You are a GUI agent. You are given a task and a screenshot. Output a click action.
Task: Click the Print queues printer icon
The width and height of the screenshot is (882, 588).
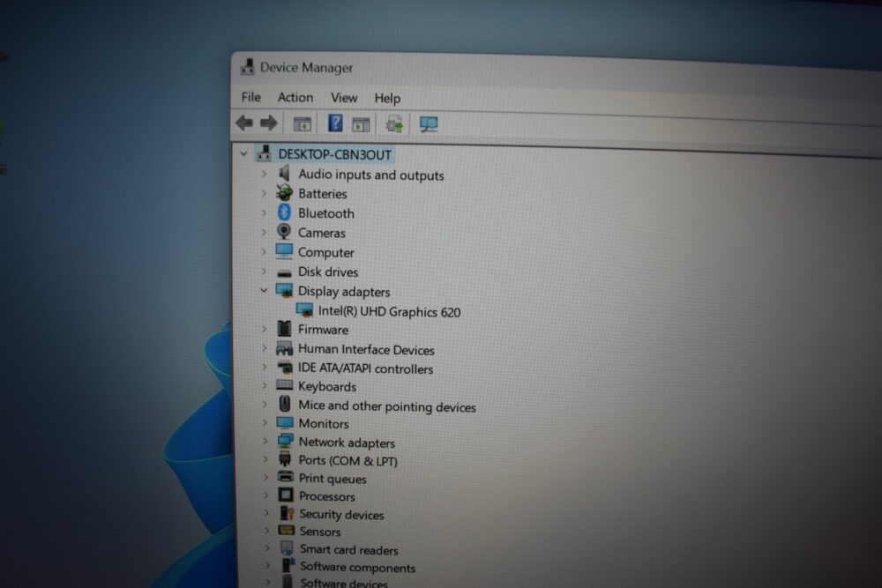coord(286,477)
